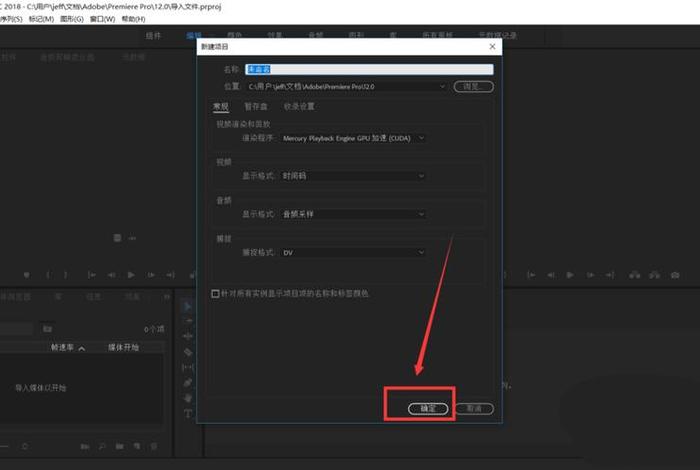Play the Program monitor
700x470 pixels.
point(570,275)
